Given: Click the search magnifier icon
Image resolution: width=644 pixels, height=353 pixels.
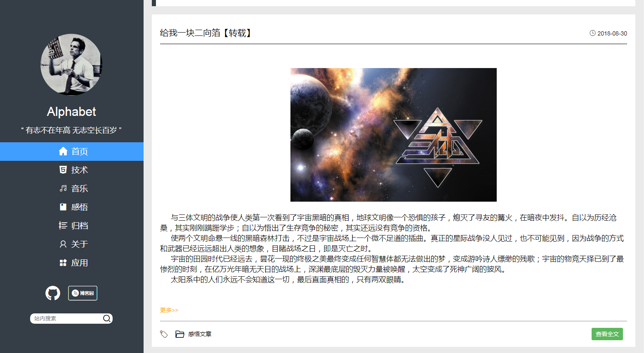Looking at the screenshot, I should click(x=106, y=318).
